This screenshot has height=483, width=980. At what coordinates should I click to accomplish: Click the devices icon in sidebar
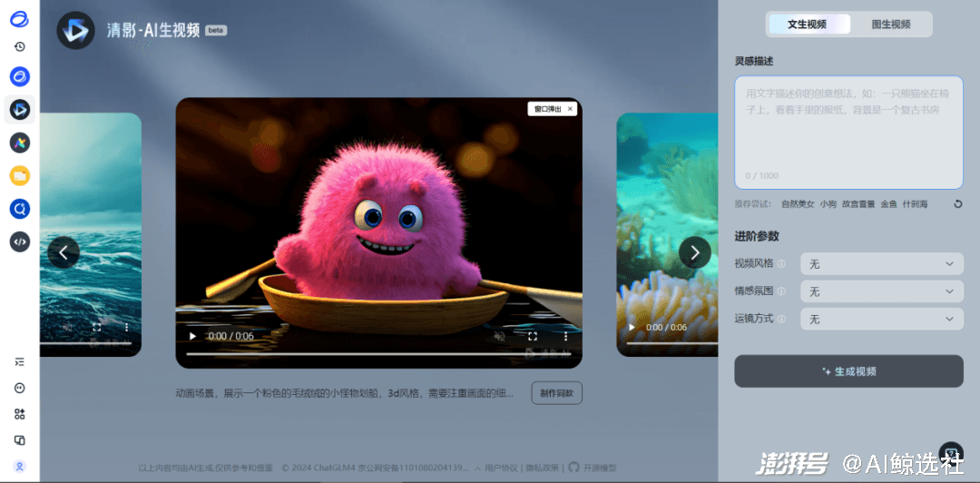[19, 440]
